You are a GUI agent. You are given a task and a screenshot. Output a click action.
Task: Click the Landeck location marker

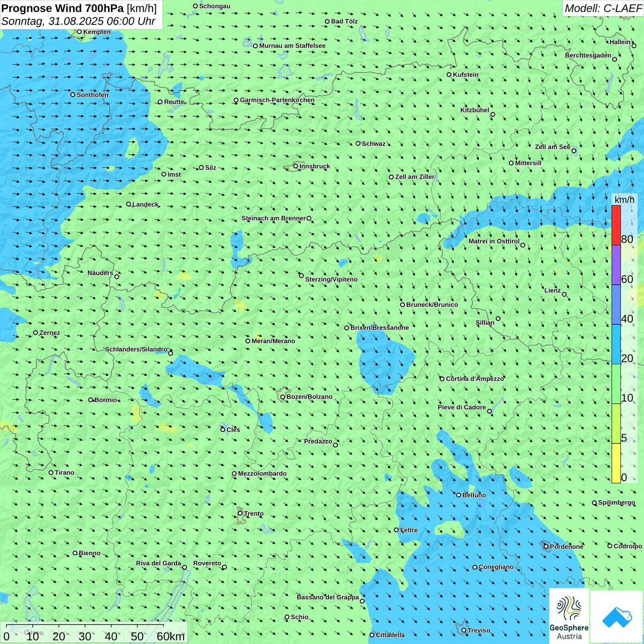[x=128, y=204]
